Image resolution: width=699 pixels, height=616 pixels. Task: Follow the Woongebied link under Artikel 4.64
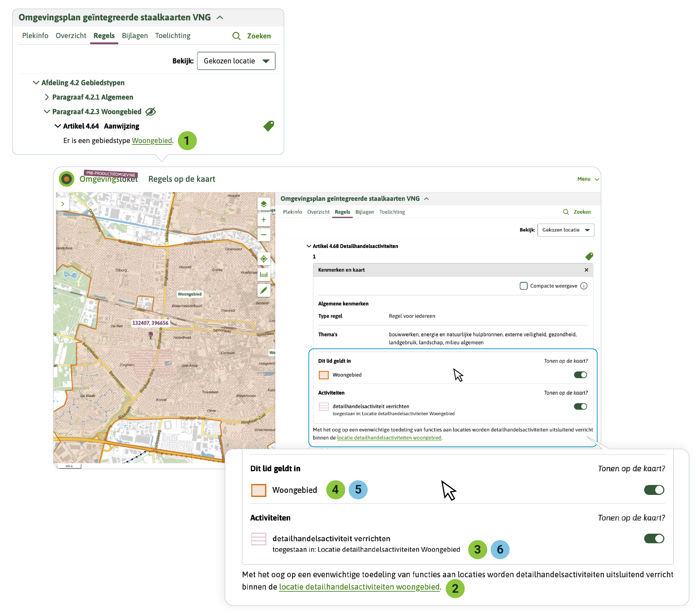[152, 141]
